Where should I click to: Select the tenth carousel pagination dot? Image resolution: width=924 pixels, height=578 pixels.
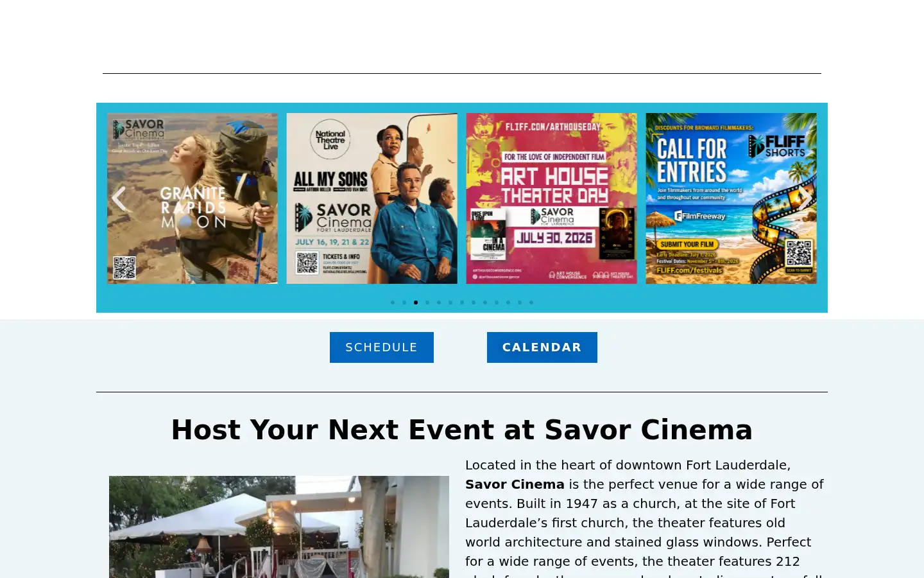point(497,302)
